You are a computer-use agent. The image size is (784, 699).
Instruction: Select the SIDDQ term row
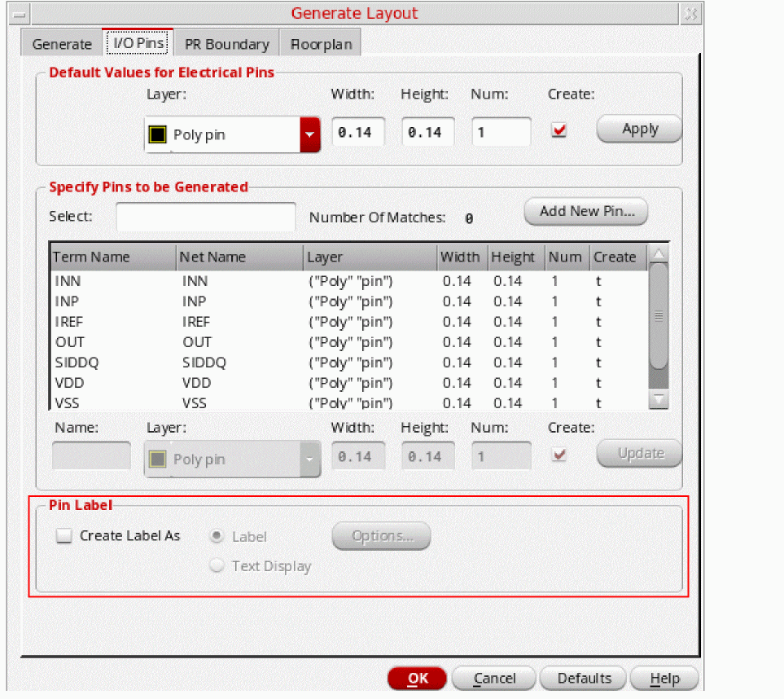point(349,363)
